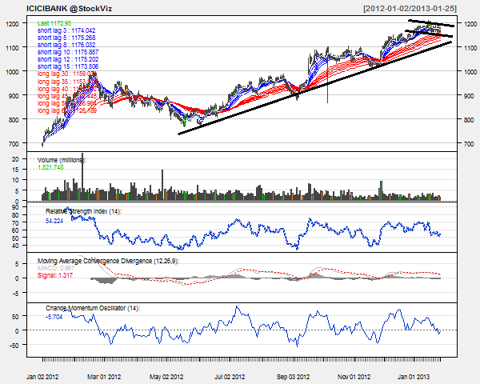This screenshot has height=384, width=480.
Task: Click the 'Signal: 1.317' legend text
Action: [55, 275]
